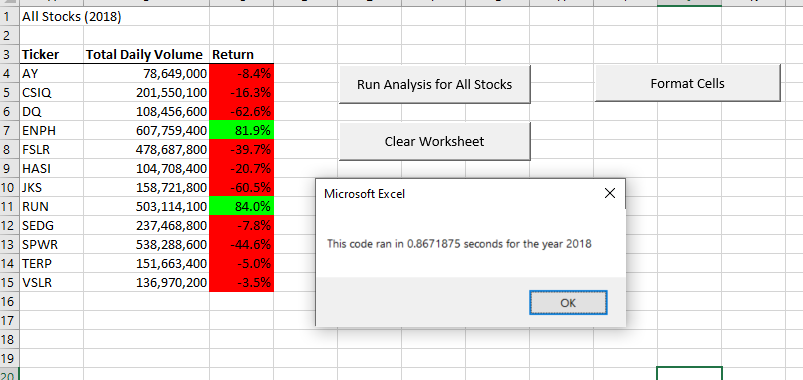803x380 pixels.
Task: Select volume cell 201,550,100
Action: point(146,93)
